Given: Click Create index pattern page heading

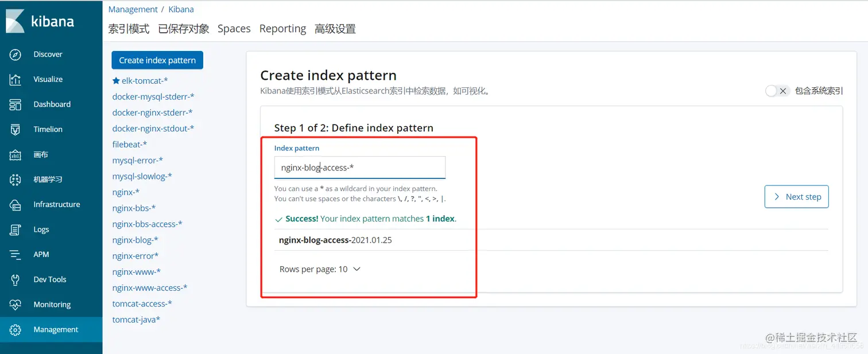Looking at the screenshot, I should 328,76.
